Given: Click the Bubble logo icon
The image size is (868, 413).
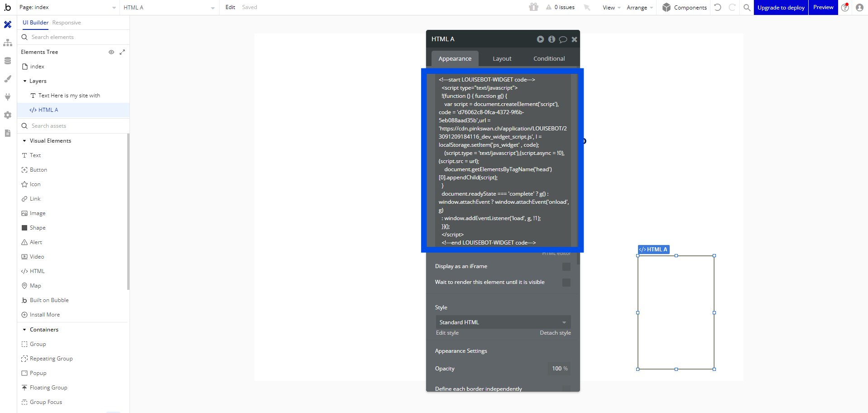Looking at the screenshot, I should [8, 7].
